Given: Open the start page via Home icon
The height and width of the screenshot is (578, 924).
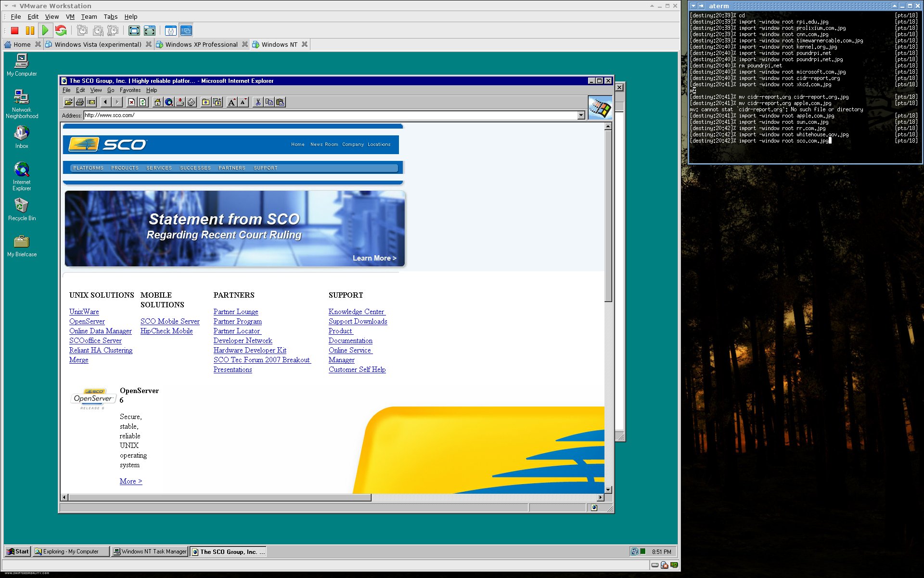Looking at the screenshot, I should click(157, 102).
